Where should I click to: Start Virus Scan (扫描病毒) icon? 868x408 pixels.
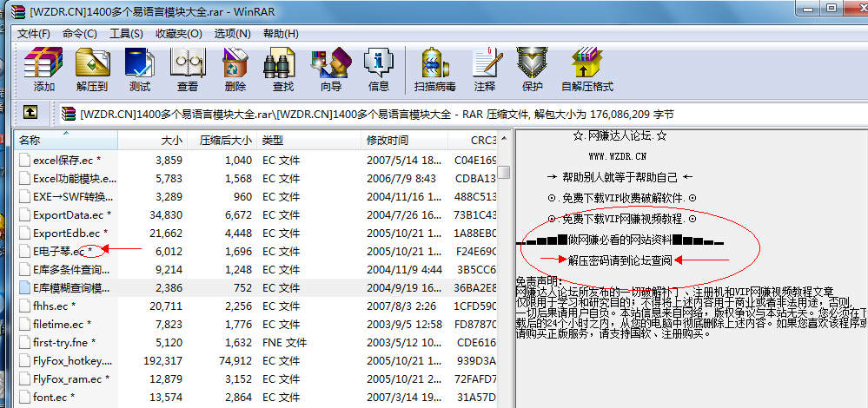tap(435, 69)
